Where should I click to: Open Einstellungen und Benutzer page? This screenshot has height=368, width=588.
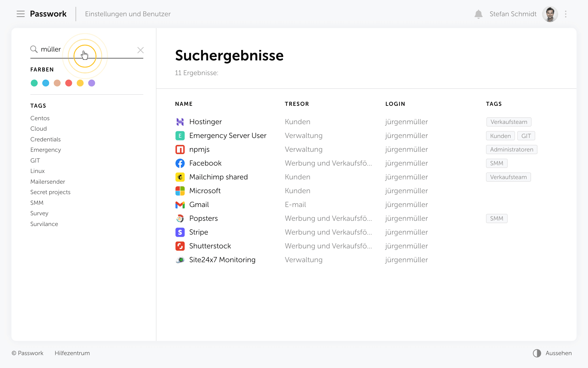pos(128,14)
